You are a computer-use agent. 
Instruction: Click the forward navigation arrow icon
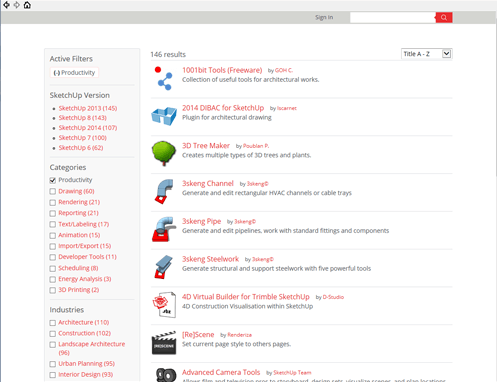click(x=17, y=5)
